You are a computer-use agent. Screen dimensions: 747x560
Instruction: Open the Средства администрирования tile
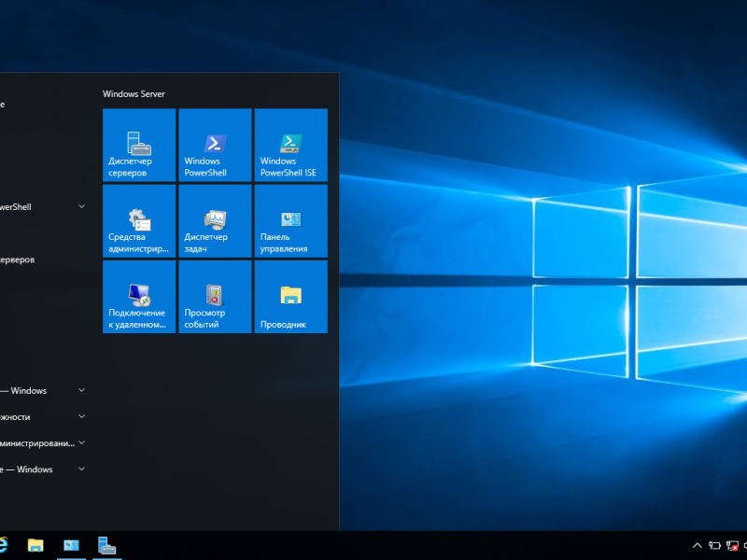(139, 221)
